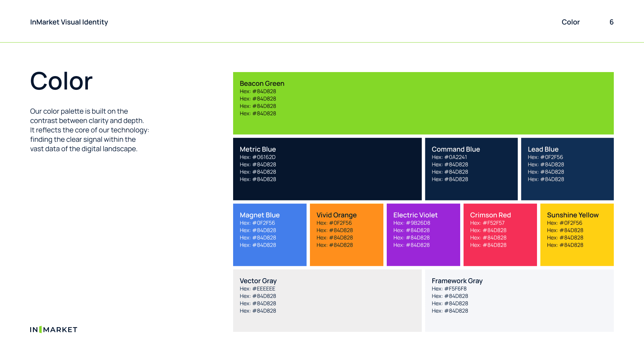Click the Hex #F5F6F8 value text
The height and width of the screenshot is (362, 644).
click(449, 289)
